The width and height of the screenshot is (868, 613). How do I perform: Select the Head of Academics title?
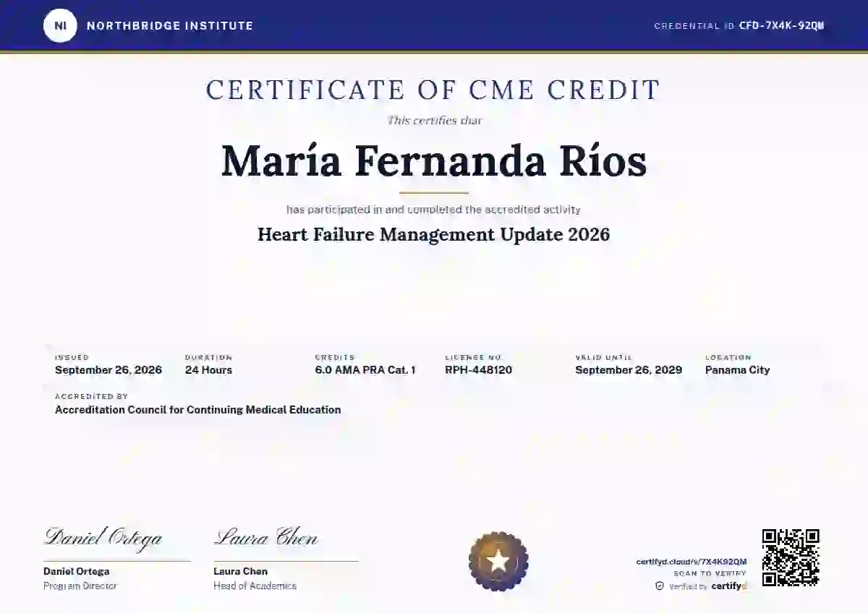(255, 586)
